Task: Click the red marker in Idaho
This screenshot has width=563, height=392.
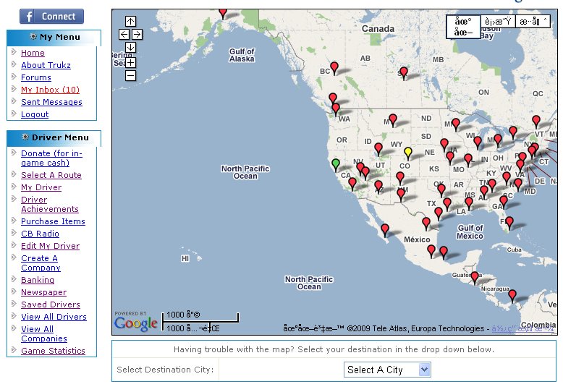Action: coord(378,148)
